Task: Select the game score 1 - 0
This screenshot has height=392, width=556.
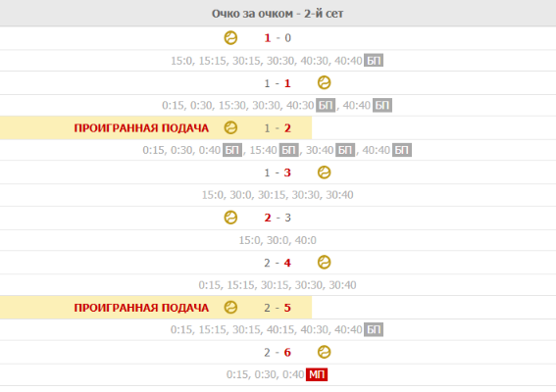Action: pyautogui.click(x=278, y=37)
